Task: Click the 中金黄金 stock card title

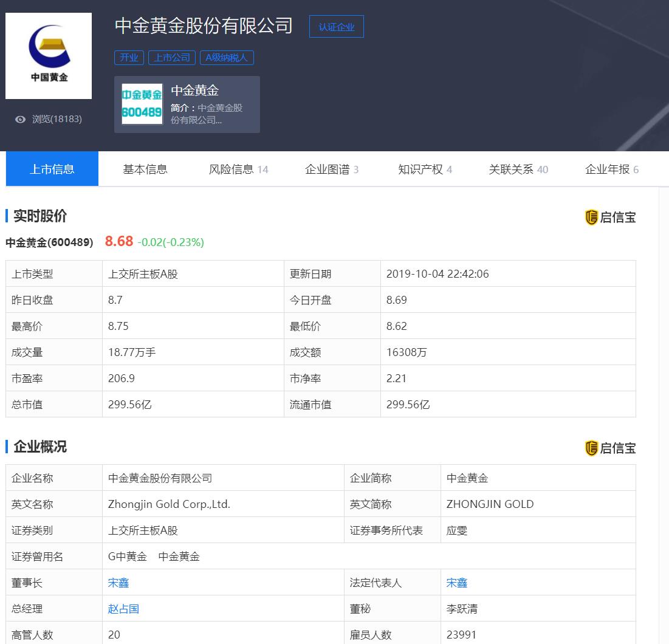Action: coord(194,91)
